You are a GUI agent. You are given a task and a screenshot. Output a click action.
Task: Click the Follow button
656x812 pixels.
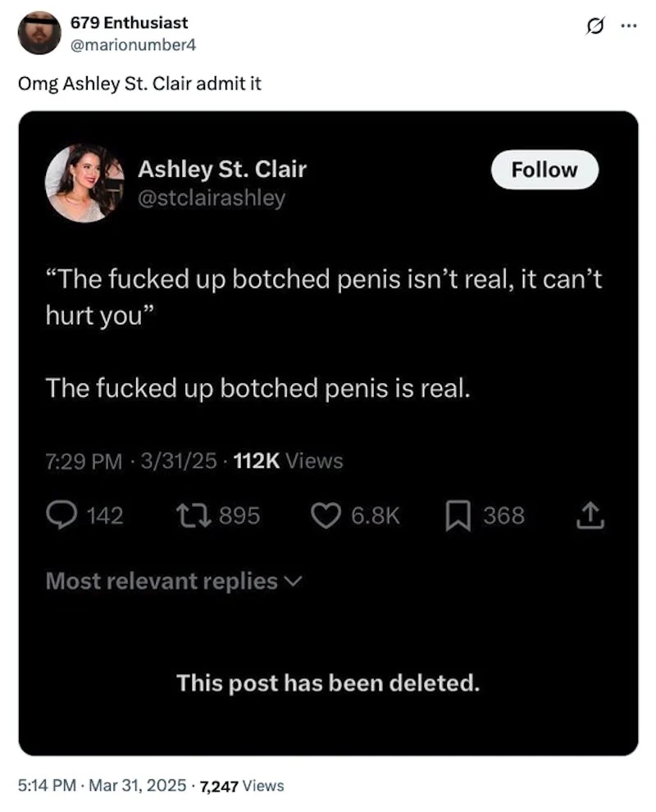click(x=544, y=170)
